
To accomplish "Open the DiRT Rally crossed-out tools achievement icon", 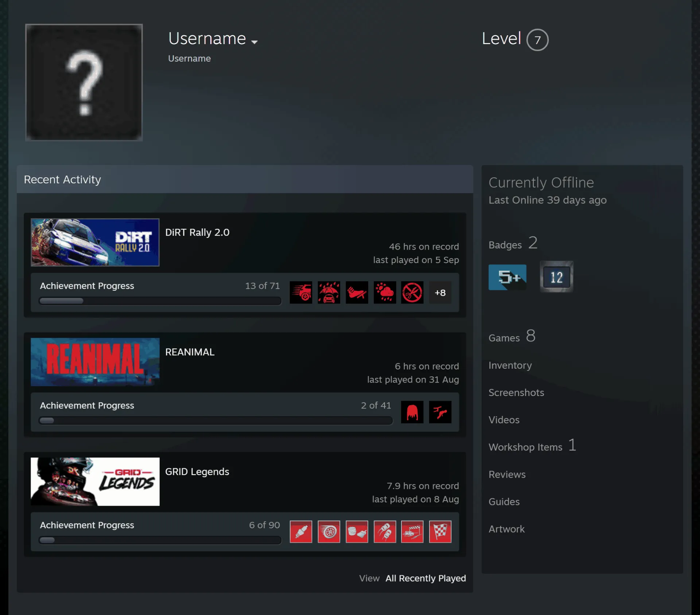I will 412,292.
